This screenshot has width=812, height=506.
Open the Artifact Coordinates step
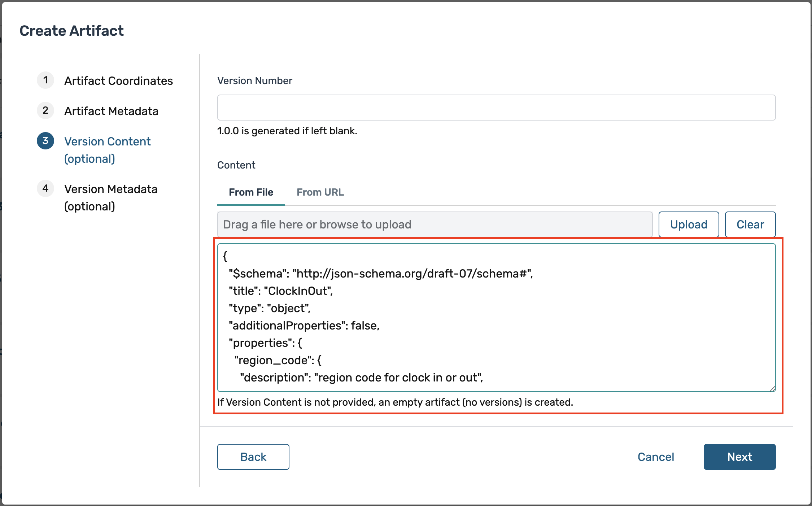point(118,81)
